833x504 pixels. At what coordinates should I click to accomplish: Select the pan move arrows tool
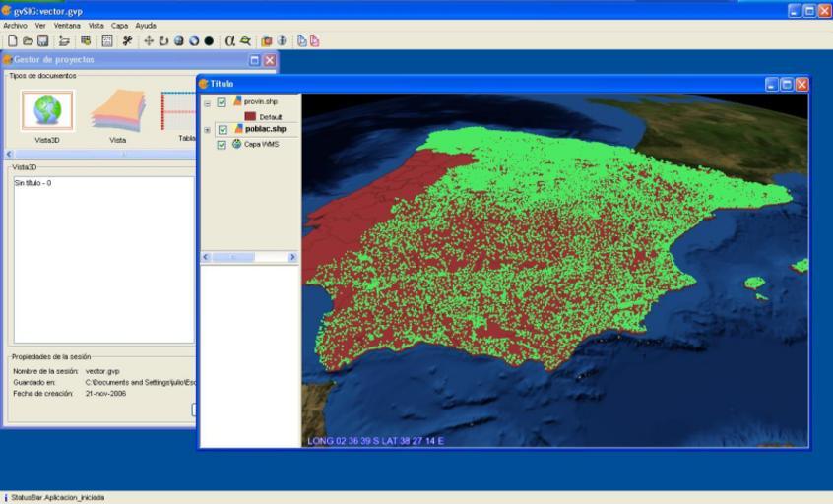(149, 41)
